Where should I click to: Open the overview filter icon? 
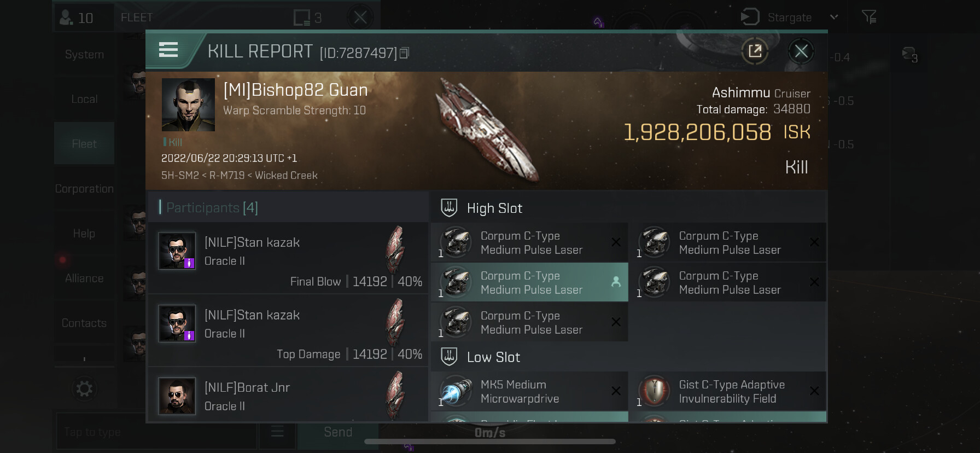[x=869, y=18]
